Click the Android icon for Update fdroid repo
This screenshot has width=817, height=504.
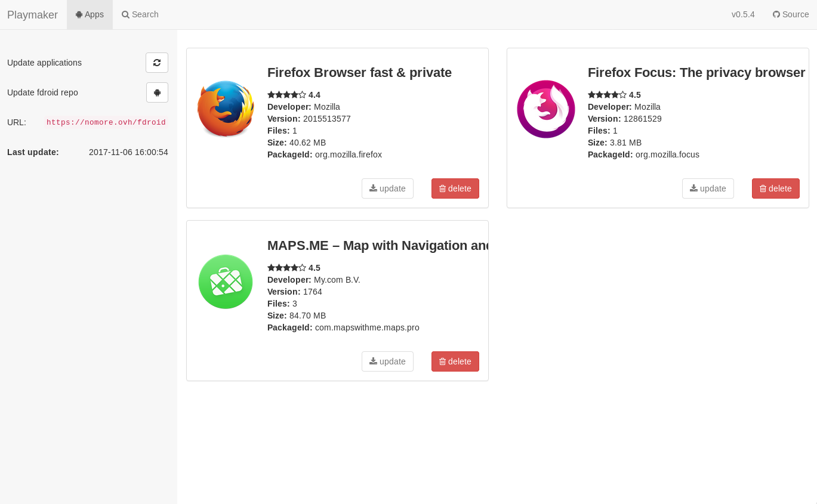point(157,92)
